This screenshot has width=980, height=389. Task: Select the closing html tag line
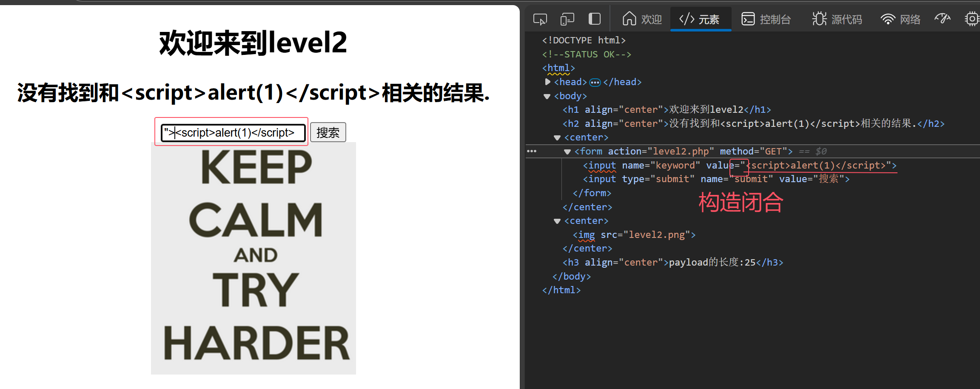[561, 290]
